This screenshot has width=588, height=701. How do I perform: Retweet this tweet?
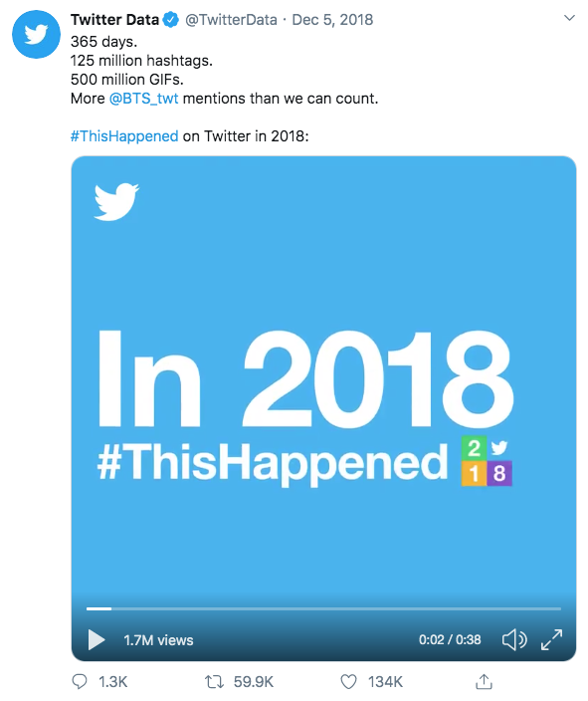pyautogui.click(x=214, y=682)
